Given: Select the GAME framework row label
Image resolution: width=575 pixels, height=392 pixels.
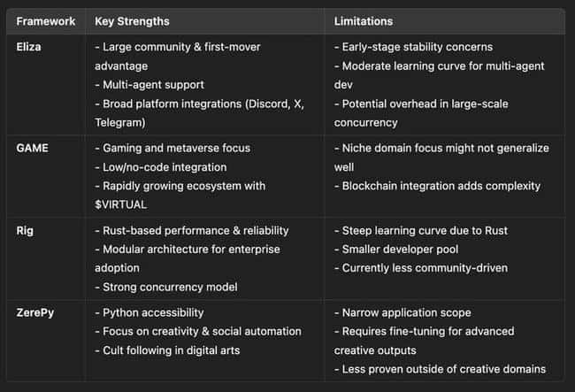Looking at the screenshot, I should coord(32,148).
